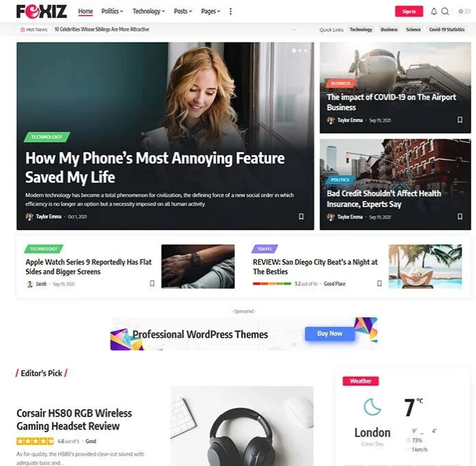Expand the Politics dropdown menu
The image size is (476, 466).
[x=112, y=12]
